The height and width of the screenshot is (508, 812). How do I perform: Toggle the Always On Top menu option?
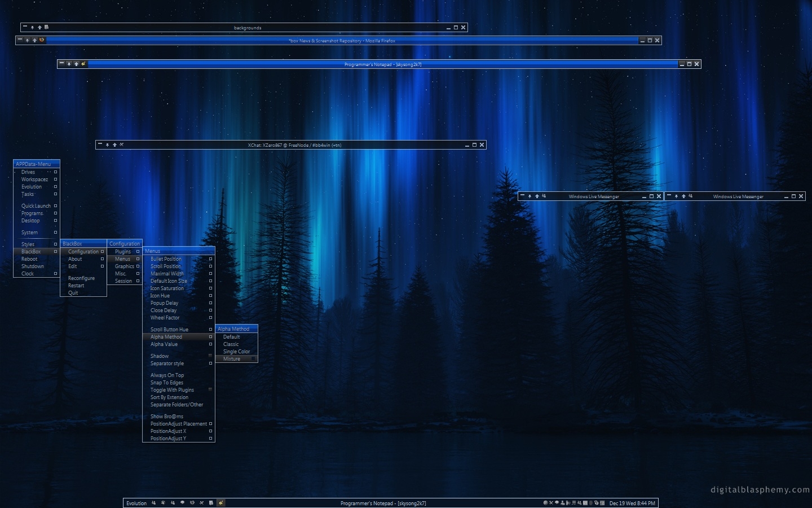pyautogui.click(x=167, y=375)
